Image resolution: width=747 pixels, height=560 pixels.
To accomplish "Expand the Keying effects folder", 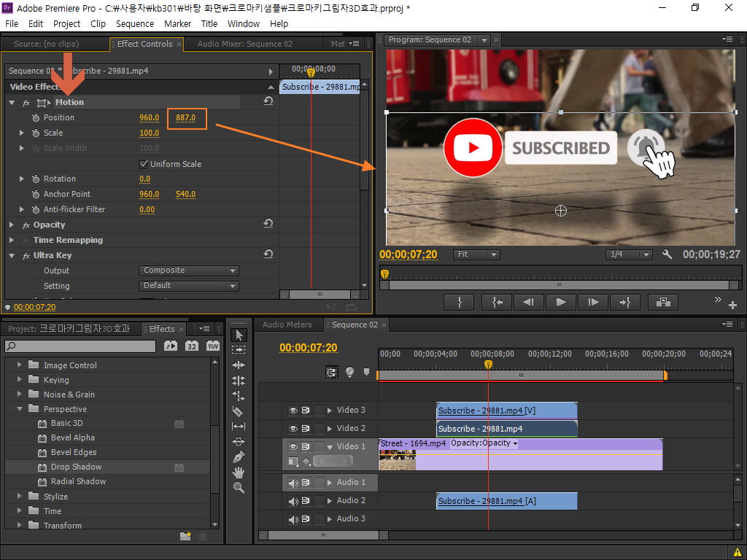I will coord(20,380).
